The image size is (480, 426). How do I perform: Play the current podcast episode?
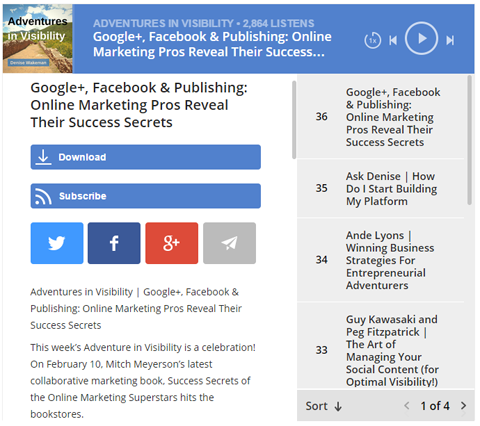tap(421, 38)
